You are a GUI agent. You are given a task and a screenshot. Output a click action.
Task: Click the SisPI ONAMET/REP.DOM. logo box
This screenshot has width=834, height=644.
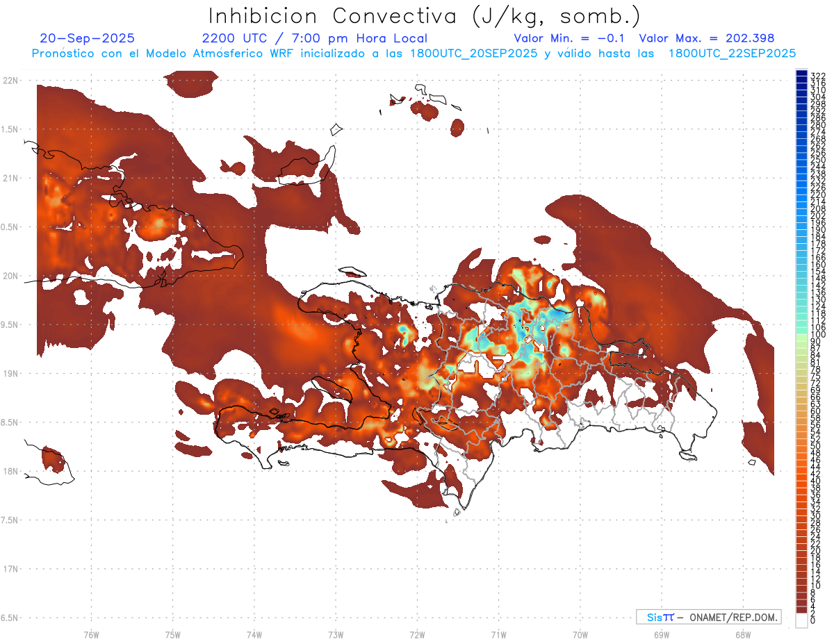708,617
